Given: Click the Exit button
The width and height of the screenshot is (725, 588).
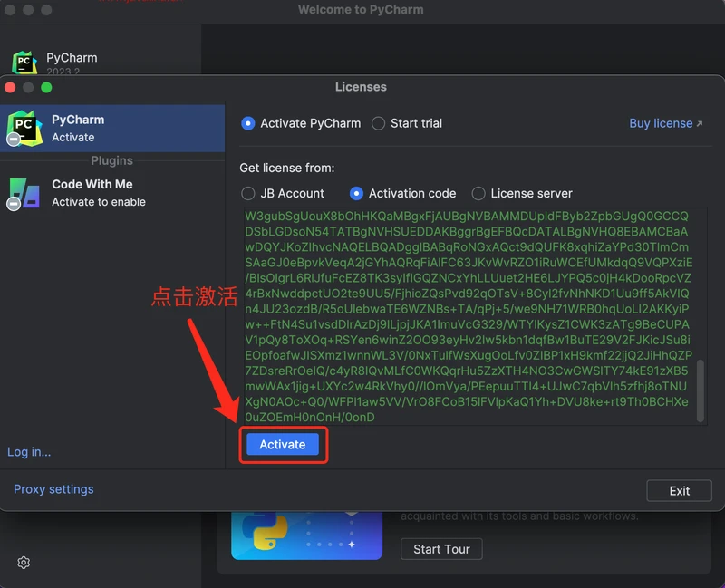Looking at the screenshot, I should (x=679, y=490).
